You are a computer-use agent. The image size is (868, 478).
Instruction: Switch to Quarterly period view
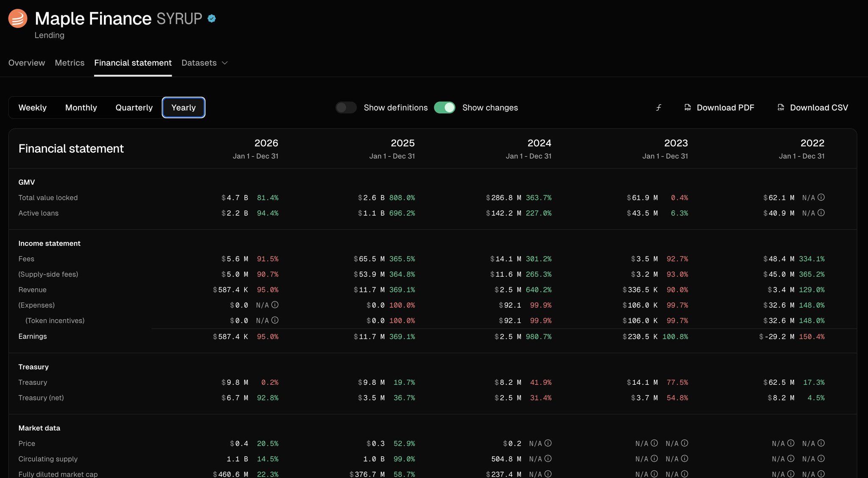click(x=134, y=108)
